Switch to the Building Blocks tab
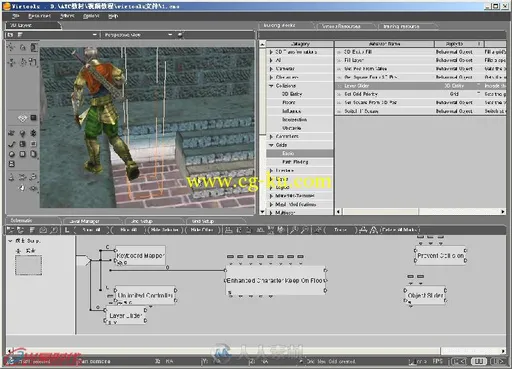 tap(279, 26)
